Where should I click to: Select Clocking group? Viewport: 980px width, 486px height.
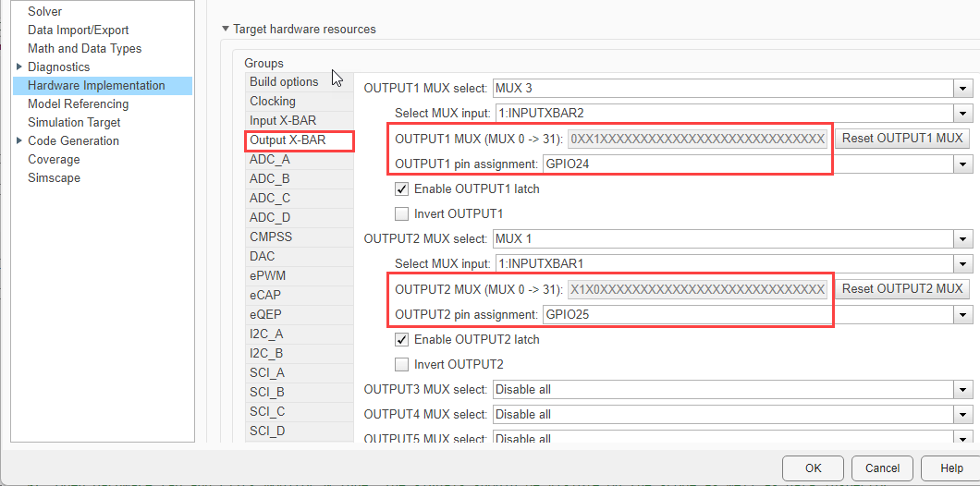click(300, 102)
